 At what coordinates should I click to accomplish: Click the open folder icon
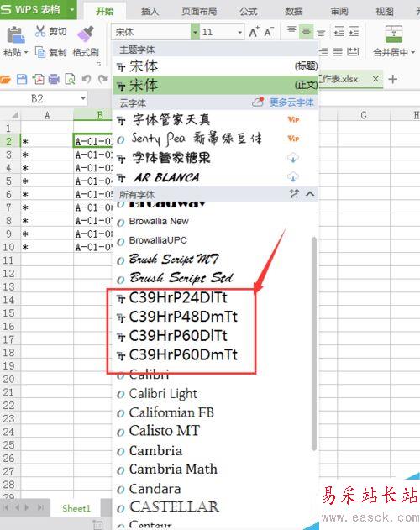click(5, 80)
